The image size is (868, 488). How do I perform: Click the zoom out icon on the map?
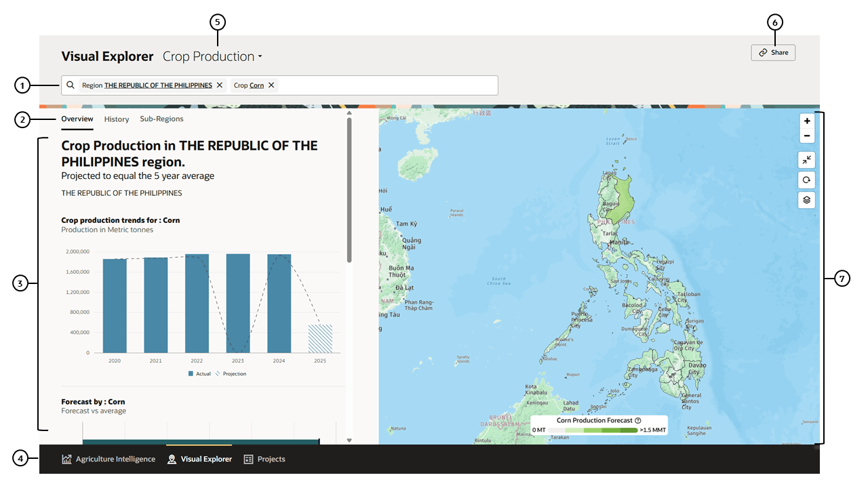pos(806,136)
